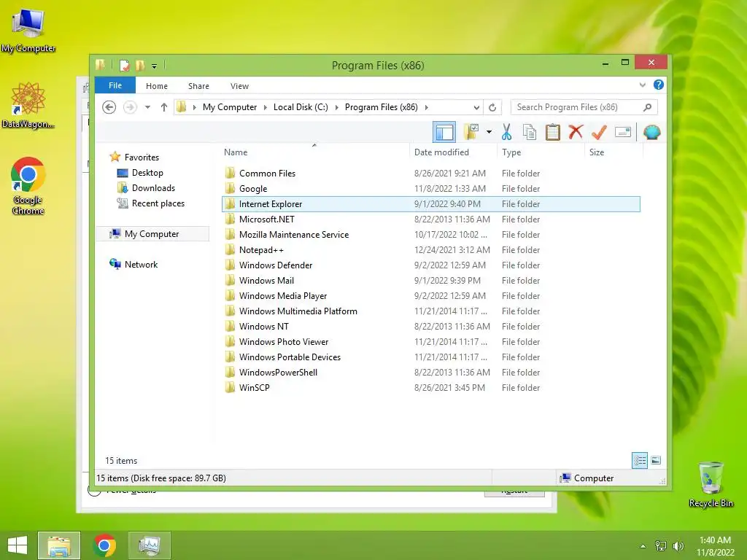Go up one level with Up arrow
Viewport: 747px width, 560px height.
[x=164, y=107]
